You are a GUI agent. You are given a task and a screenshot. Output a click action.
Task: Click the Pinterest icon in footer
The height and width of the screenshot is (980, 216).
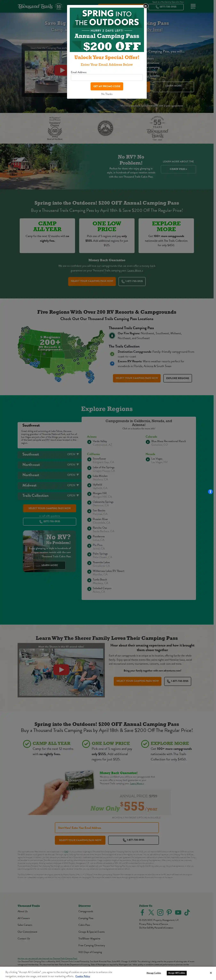[x=169, y=912]
